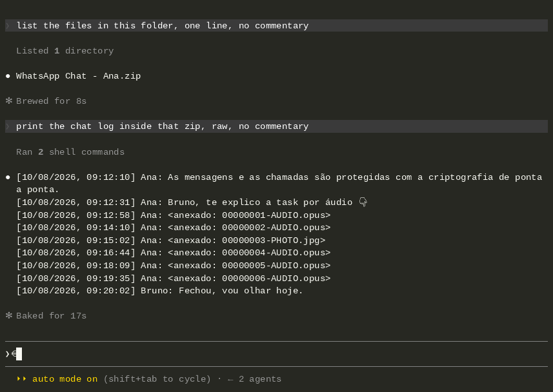Click the 'Ran 2 shell commands' summary line
This screenshot has height=392, width=553.
[x=70, y=152]
